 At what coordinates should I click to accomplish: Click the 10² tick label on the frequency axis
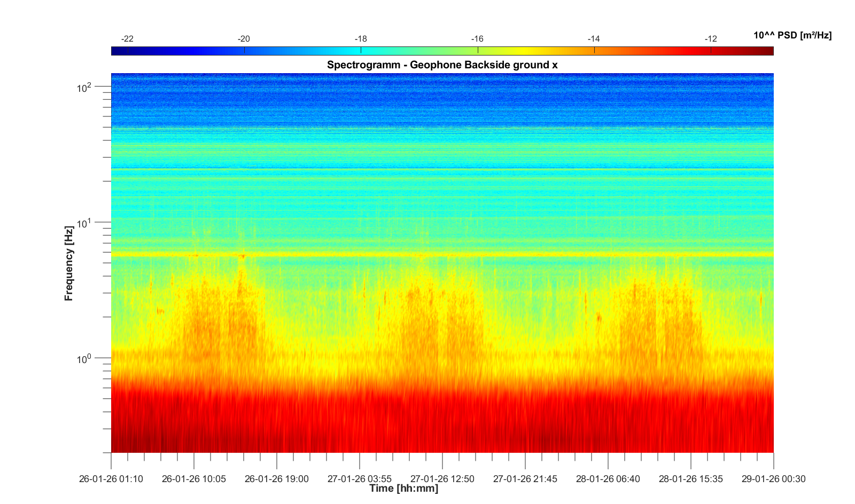pos(84,87)
